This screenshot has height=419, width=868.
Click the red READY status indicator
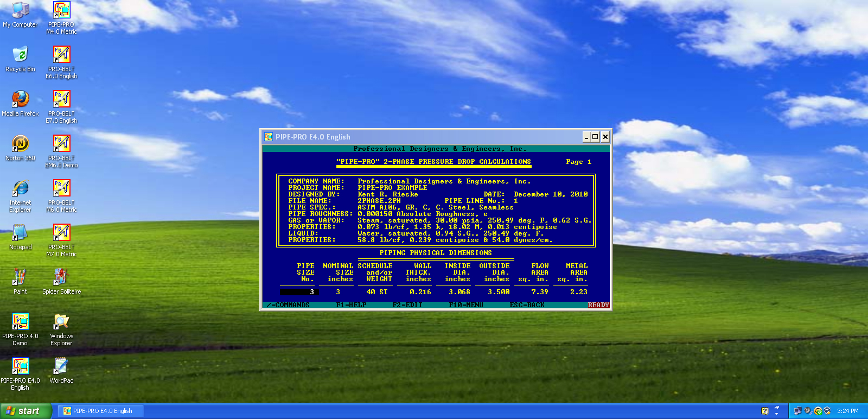tap(598, 305)
